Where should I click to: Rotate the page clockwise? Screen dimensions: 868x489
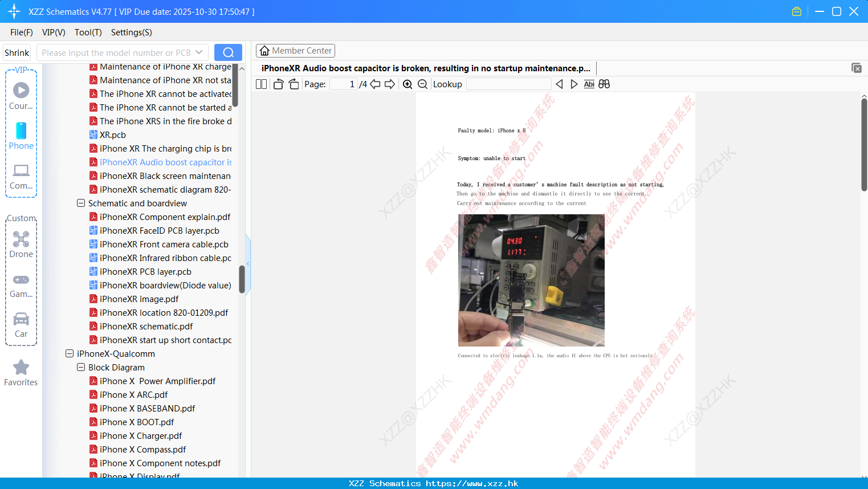[294, 84]
